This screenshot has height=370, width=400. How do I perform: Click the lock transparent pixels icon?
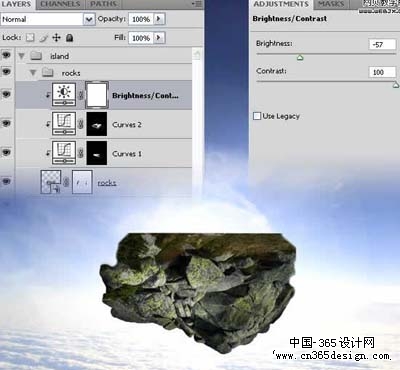coord(30,38)
